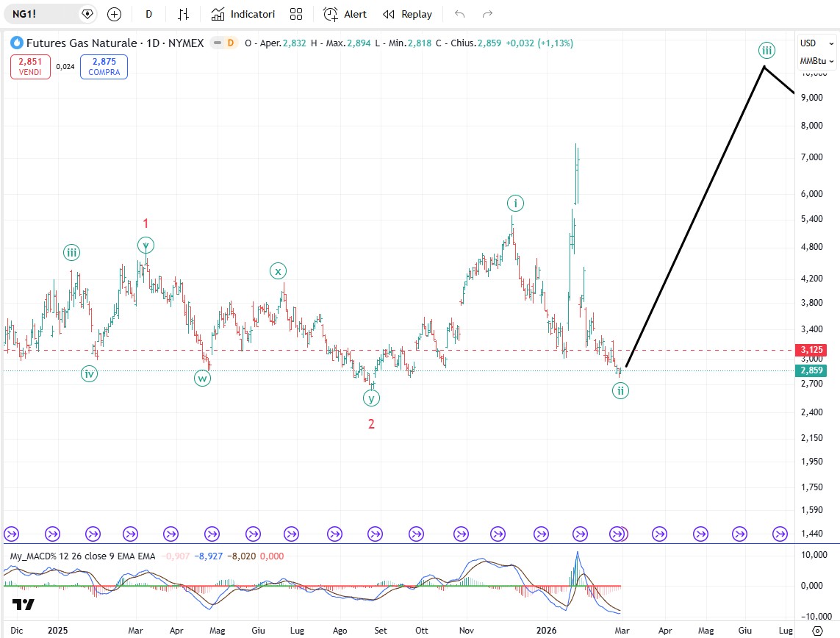This screenshot has height=638, width=840.
Task: Start bar Replay mode
Action: coord(408,14)
